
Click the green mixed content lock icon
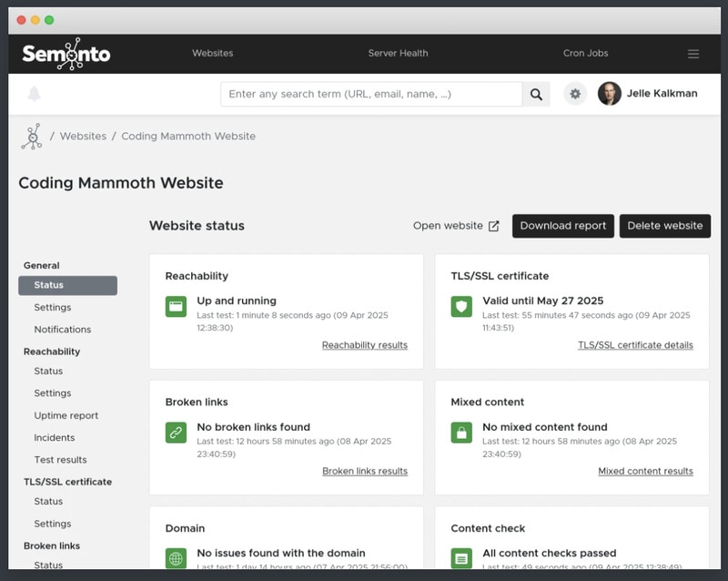[461, 433]
